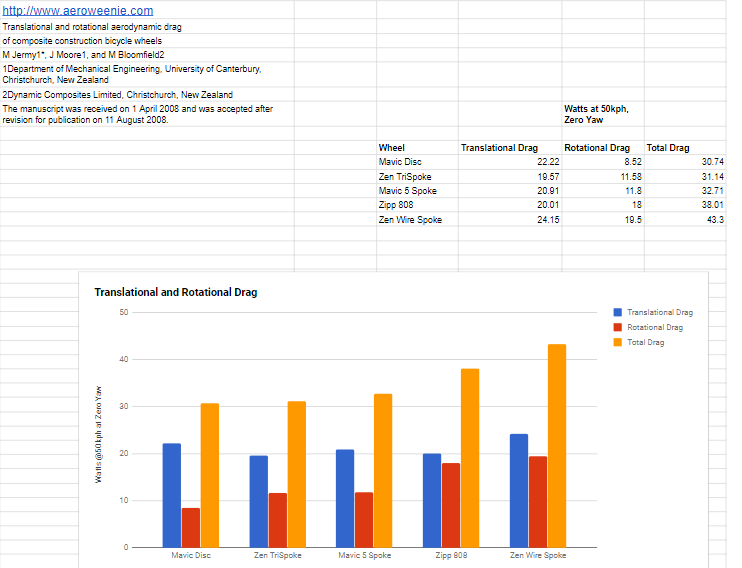This screenshot has height=568, width=742.
Task: Click orange Total Drag legend swatch
Action: pyautogui.click(x=617, y=342)
